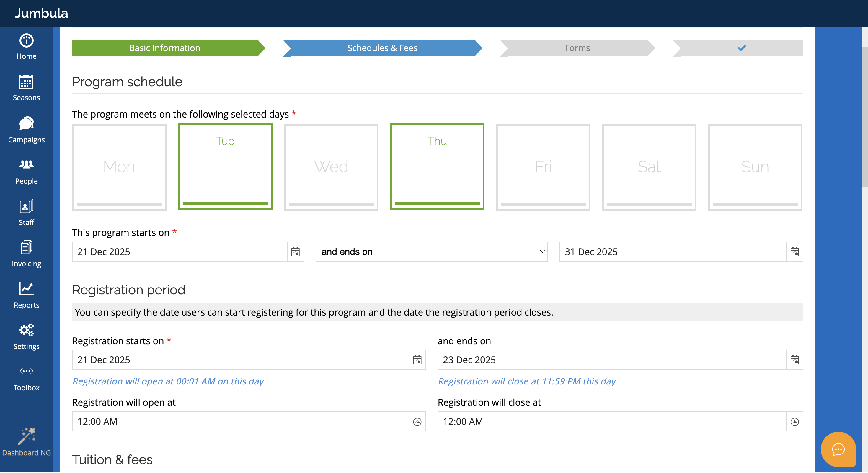This screenshot has height=473, width=868.
Task: Open calendar picker for program end date
Action: click(794, 252)
